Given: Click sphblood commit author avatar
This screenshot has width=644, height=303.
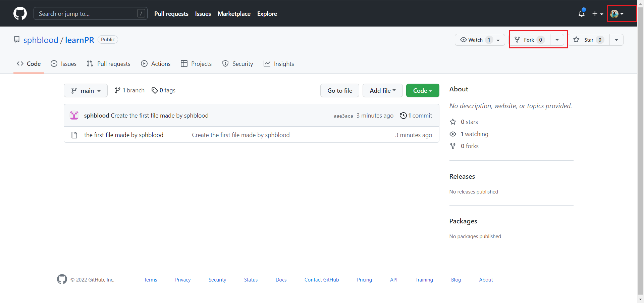Looking at the screenshot, I should (74, 115).
